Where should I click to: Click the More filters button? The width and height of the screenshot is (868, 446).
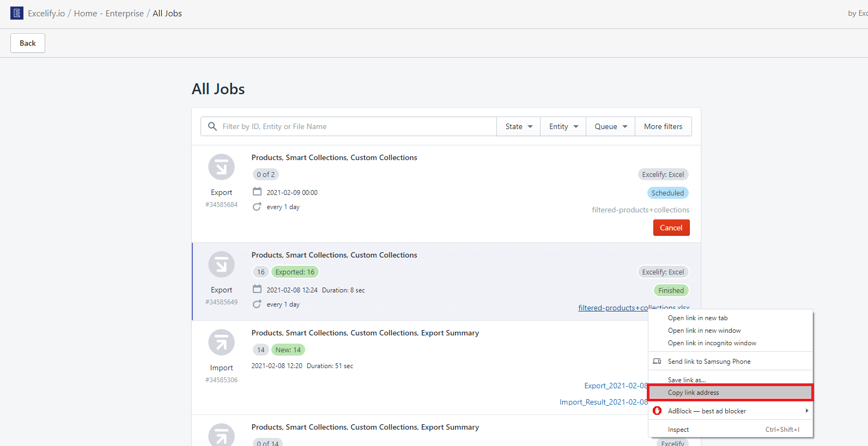click(x=663, y=126)
